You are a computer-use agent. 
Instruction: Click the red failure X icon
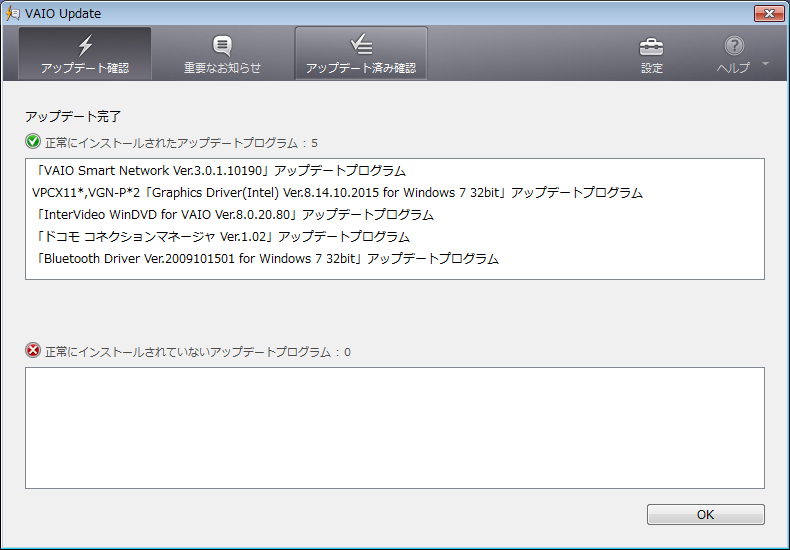point(33,350)
